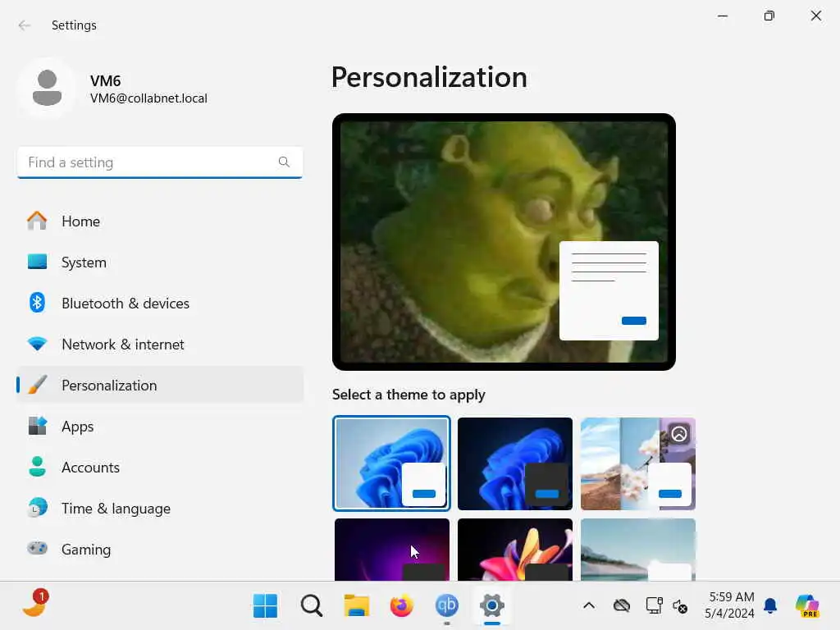Click the notification bell icon
This screenshot has height=630, width=840.
(770, 606)
